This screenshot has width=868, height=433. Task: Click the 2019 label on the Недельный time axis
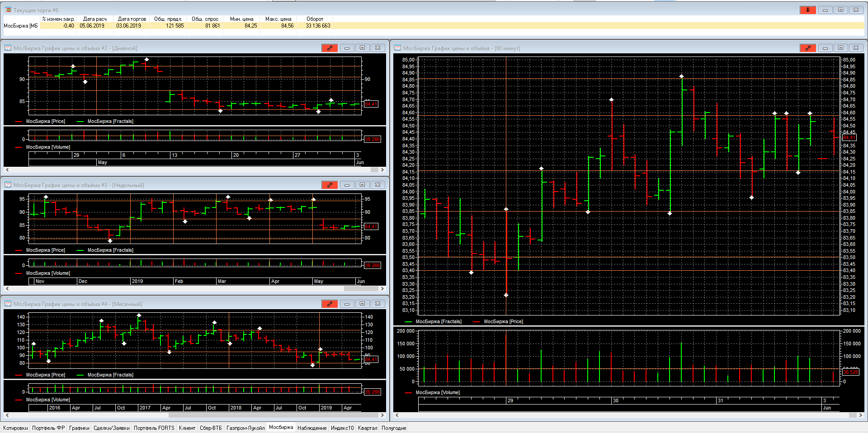pos(137,281)
